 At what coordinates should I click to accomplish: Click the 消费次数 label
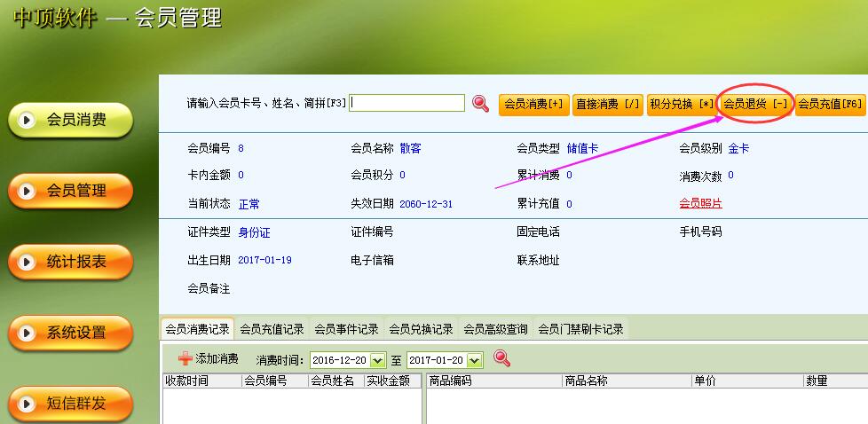tap(701, 177)
